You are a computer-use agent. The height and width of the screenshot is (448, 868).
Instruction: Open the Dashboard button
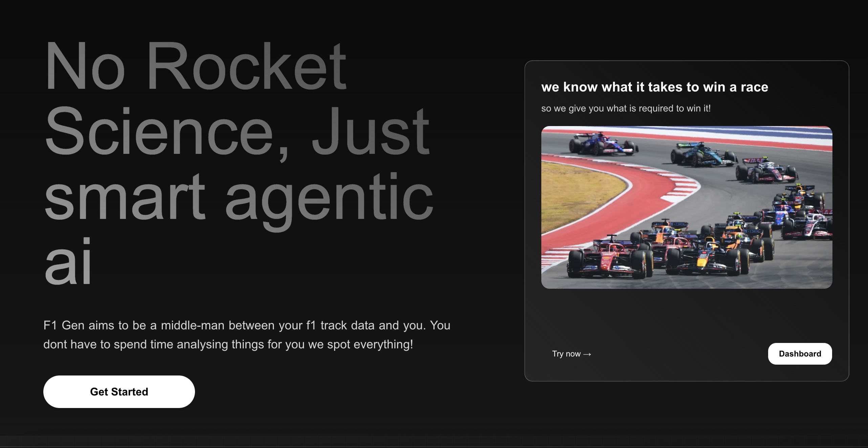(800, 353)
